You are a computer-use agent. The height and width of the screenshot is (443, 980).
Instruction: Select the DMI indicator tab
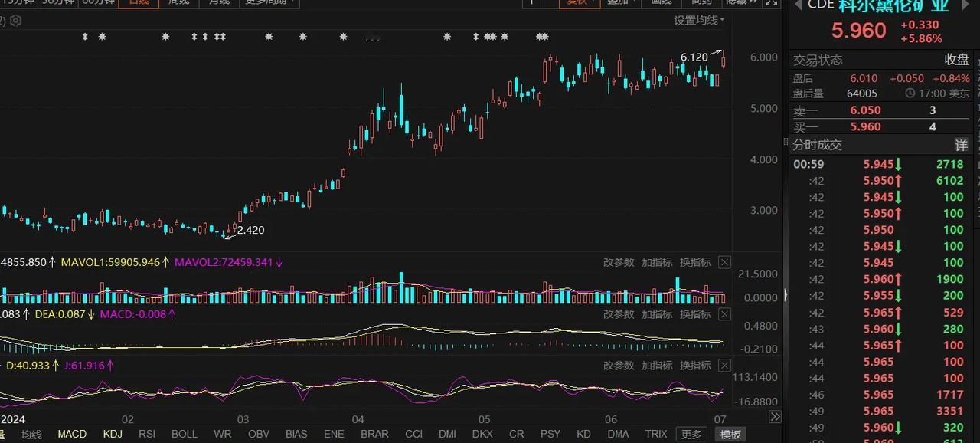[447, 435]
